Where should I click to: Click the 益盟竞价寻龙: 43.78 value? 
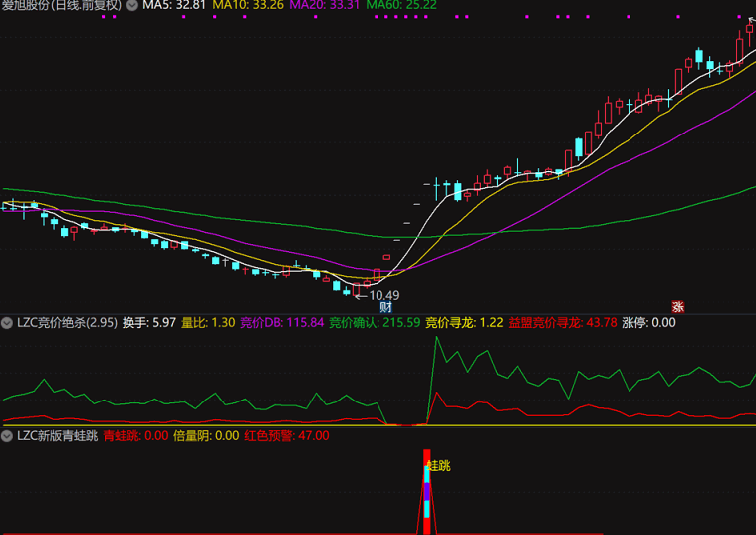tap(563, 323)
